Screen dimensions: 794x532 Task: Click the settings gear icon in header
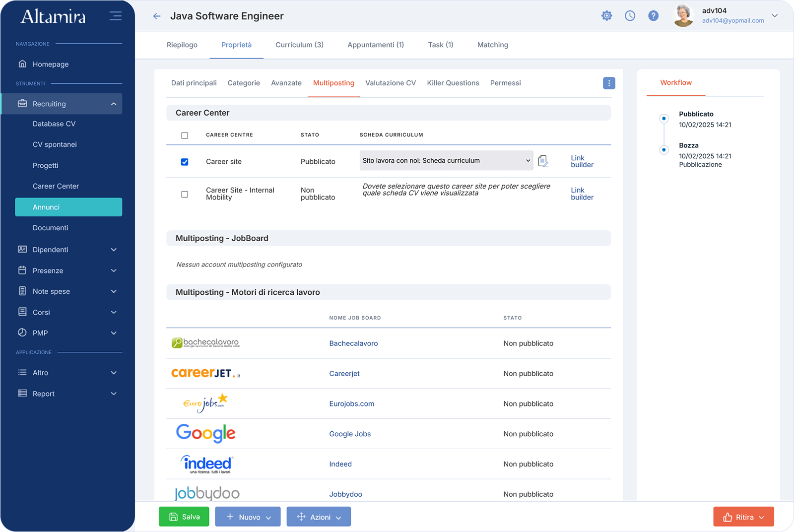point(606,16)
